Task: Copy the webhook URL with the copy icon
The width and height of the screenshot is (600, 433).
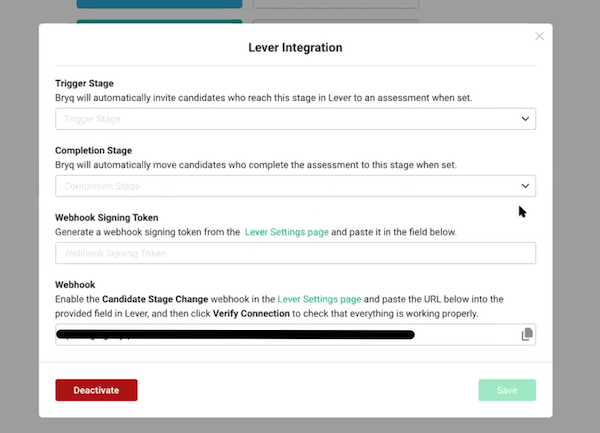Action: (527, 334)
